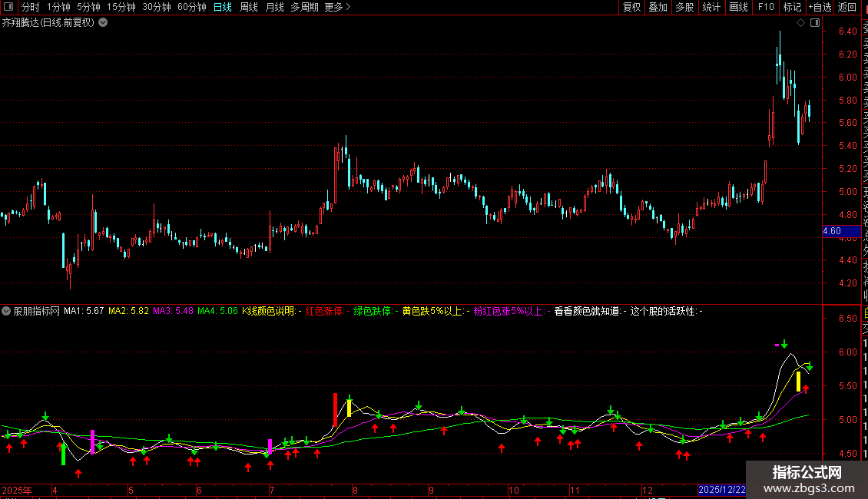Click the diamond icon in main chart
The height and width of the screenshot is (499, 868).
click(x=800, y=23)
